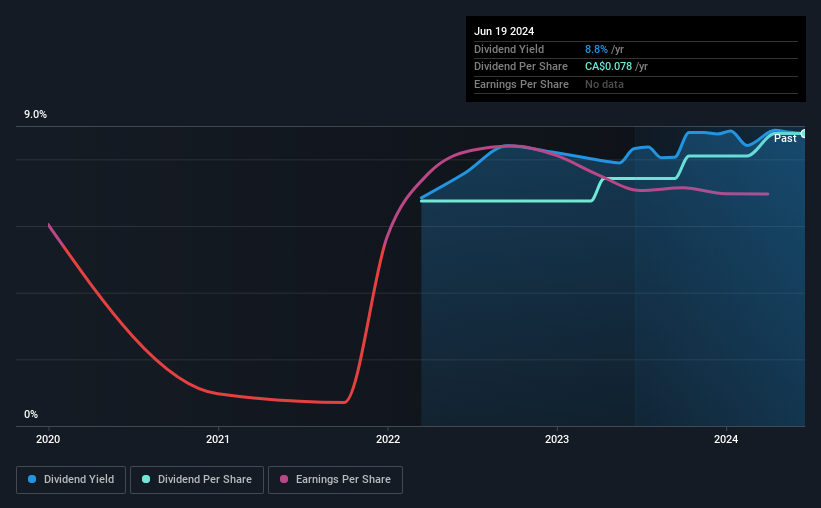Viewport: 821px width, 508px height.
Task: Click the Dividend Per Share label in tooltip
Action: coord(521,67)
